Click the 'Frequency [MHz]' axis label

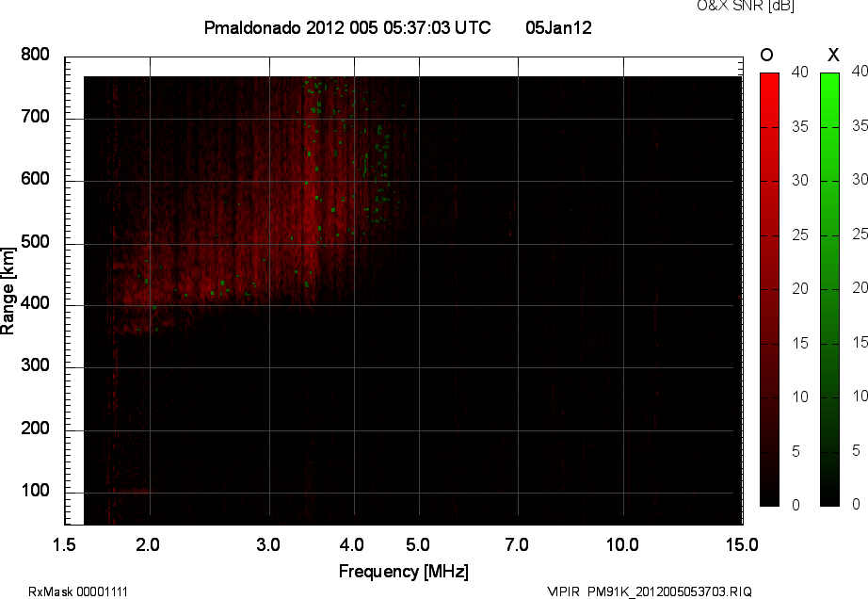(x=404, y=572)
